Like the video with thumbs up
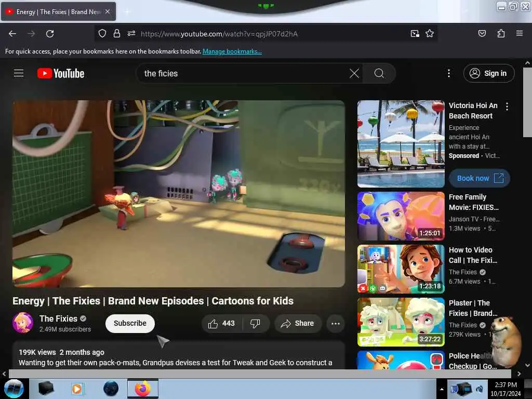Screen dimensions: 532x399 click(x=222, y=323)
